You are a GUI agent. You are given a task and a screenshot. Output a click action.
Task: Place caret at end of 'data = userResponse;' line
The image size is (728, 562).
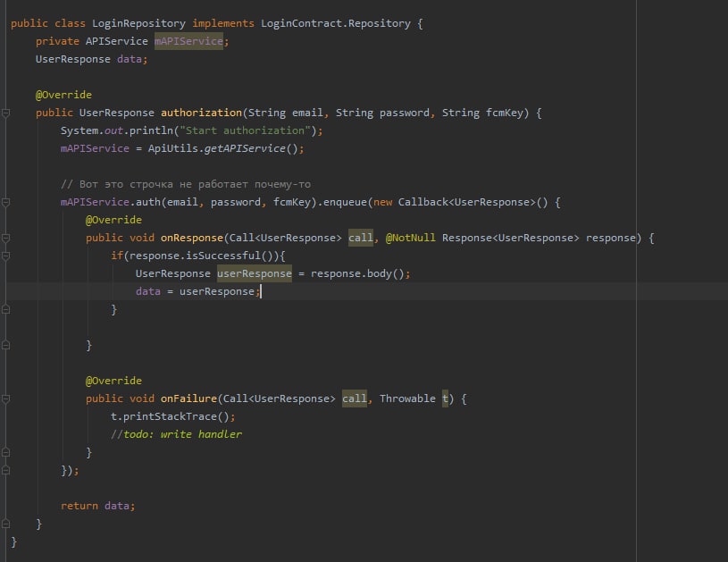tap(261, 291)
